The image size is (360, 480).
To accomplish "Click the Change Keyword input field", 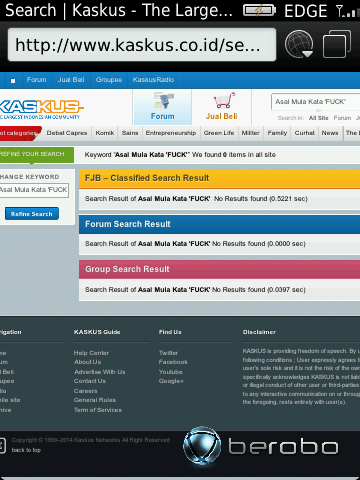I will click(x=34, y=190).
